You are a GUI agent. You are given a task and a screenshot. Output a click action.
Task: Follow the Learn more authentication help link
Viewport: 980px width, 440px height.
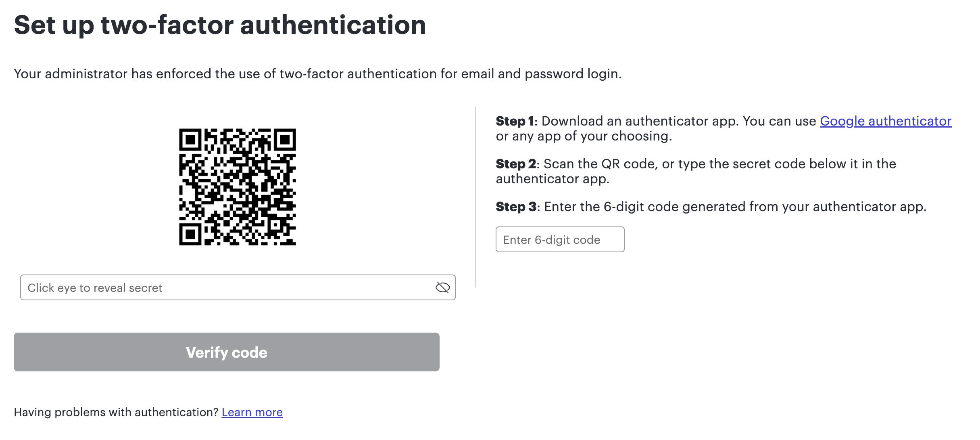(252, 412)
